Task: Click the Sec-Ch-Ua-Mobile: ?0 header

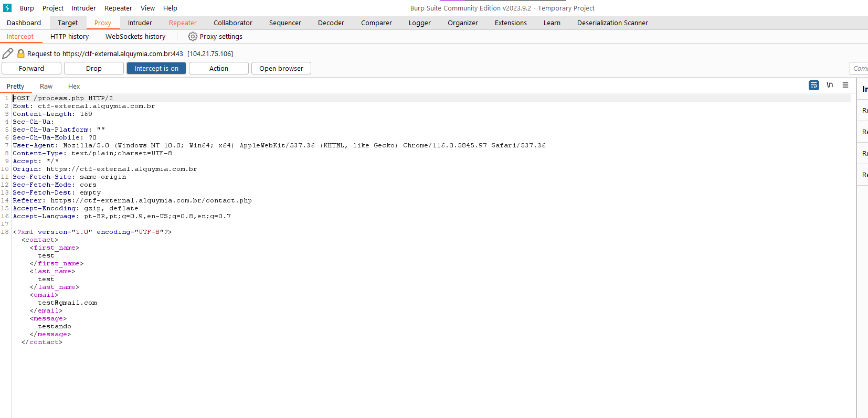Action: (x=55, y=137)
